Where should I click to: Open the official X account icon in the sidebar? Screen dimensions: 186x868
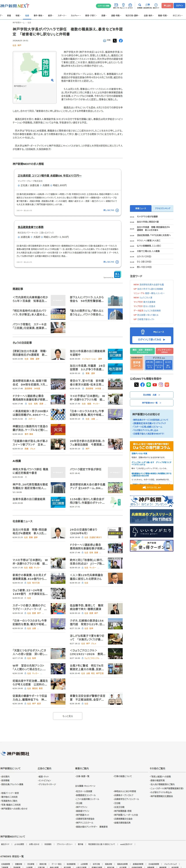pyautogui.click(x=136, y=385)
